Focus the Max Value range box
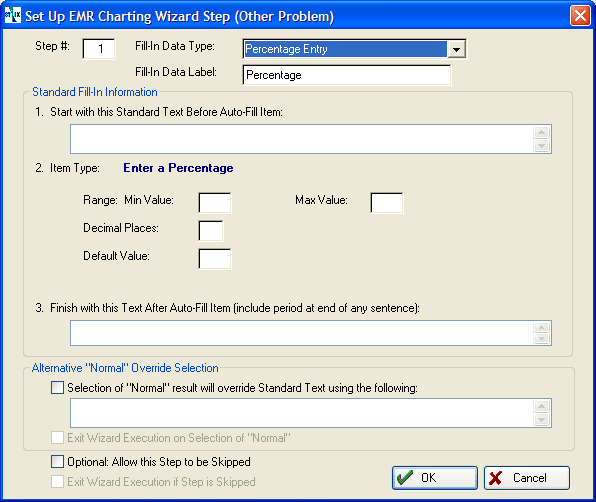 (387, 203)
